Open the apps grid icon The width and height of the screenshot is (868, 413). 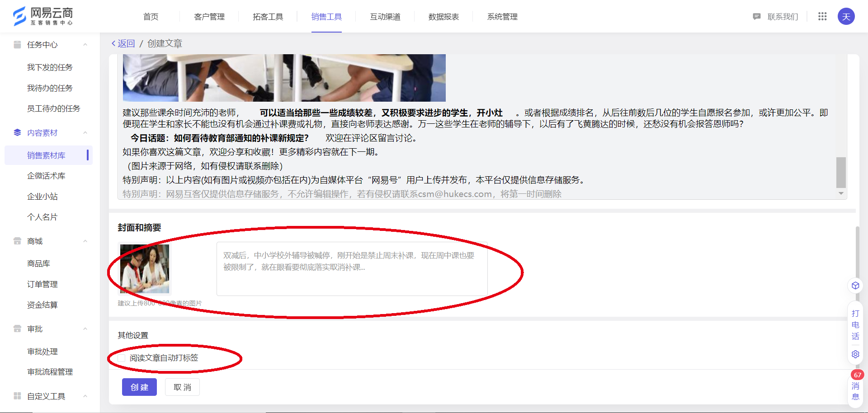pos(822,16)
